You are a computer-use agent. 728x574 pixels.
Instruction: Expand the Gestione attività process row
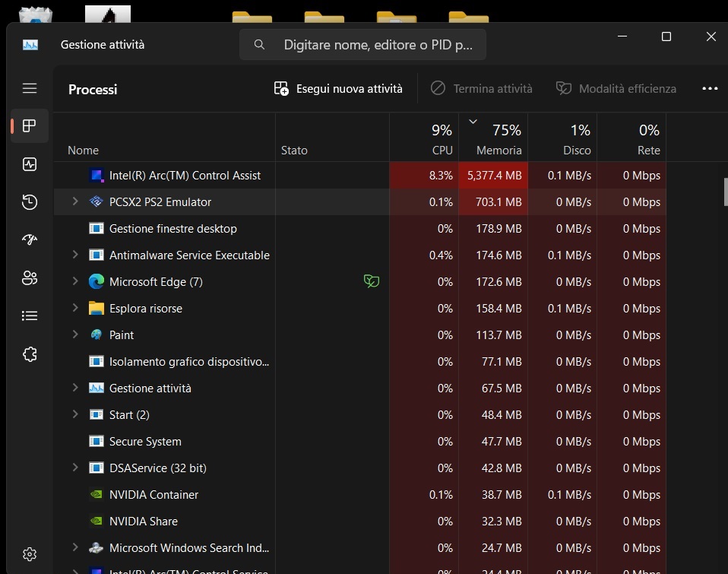(x=75, y=387)
